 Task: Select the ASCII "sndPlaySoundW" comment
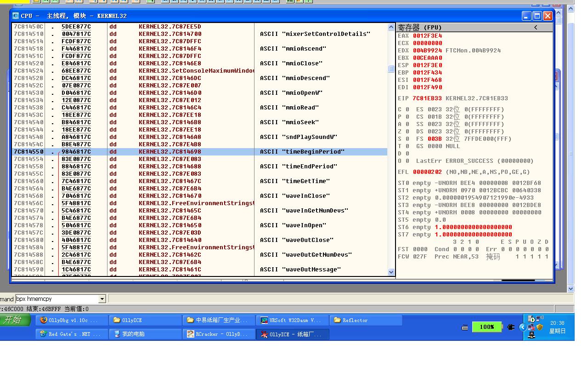click(x=298, y=137)
